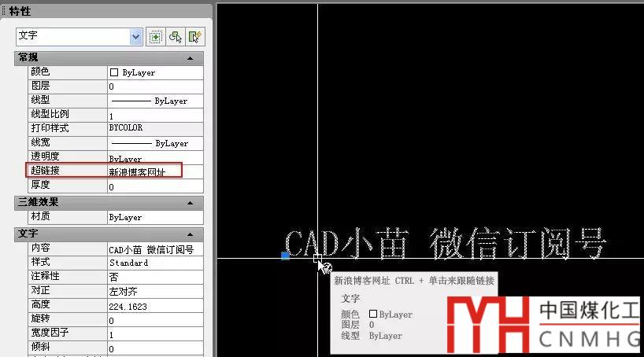Open the 线宽 ByLayer value field
This screenshot has width=644, height=357.
coord(155,143)
